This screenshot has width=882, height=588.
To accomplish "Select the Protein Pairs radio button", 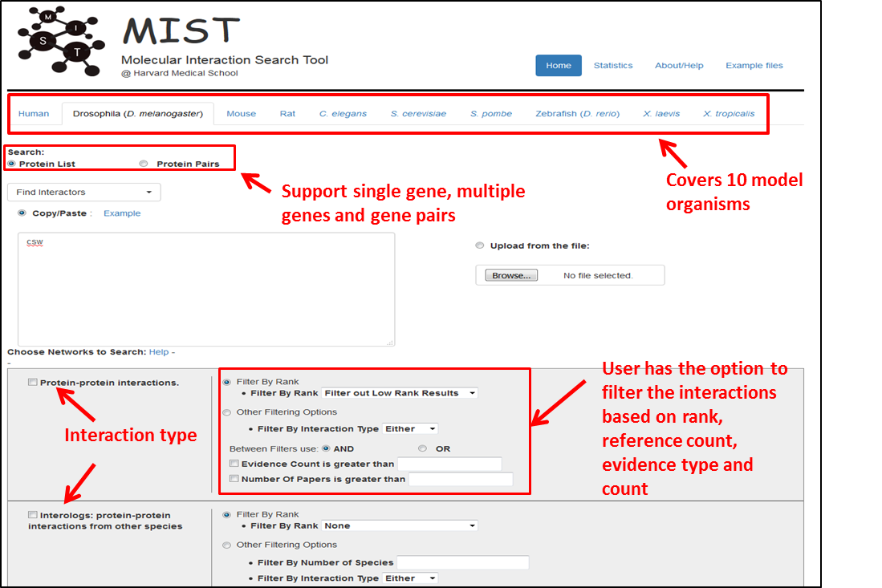I will pyautogui.click(x=144, y=164).
